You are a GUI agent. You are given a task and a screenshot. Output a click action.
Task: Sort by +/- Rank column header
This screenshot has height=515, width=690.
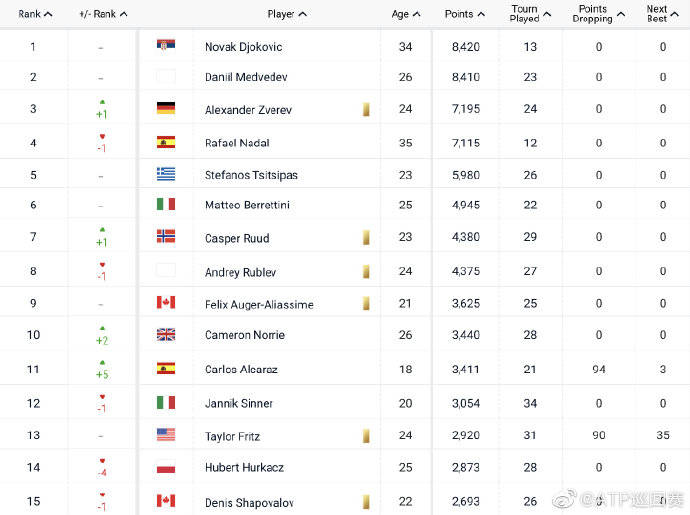[x=103, y=14]
